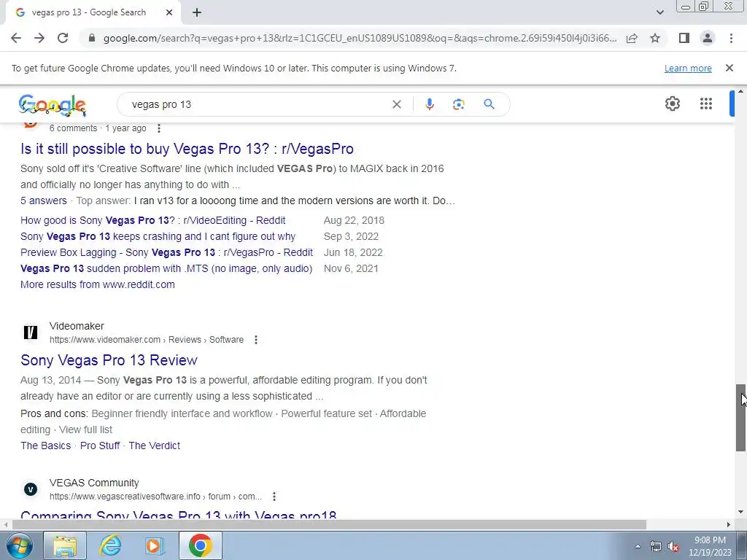Click the Chrome address bar URL
This screenshot has width=747, height=560.
coord(360,38)
